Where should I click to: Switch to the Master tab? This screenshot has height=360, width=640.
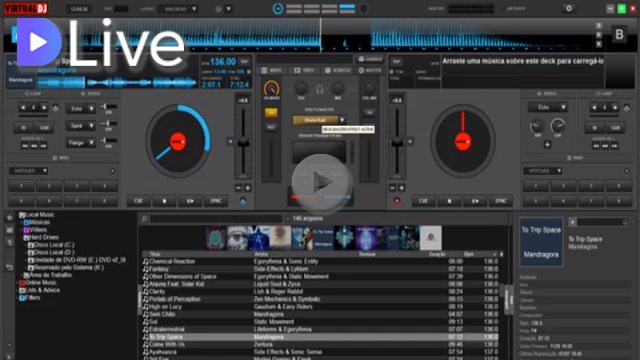pyautogui.click(x=370, y=71)
